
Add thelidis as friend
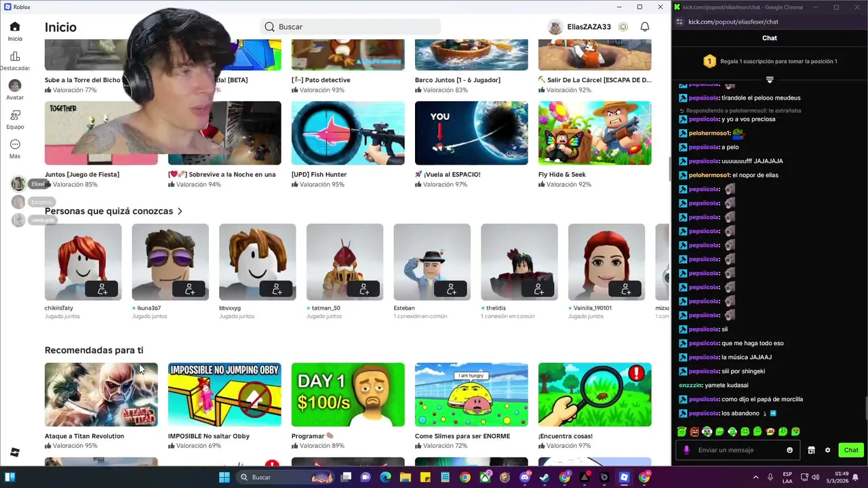[538, 289]
